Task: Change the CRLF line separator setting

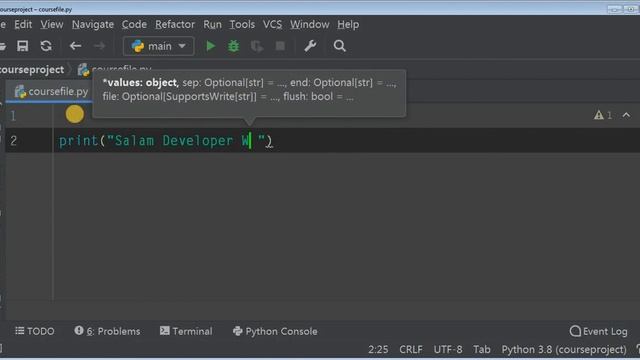Action: point(411,349)
